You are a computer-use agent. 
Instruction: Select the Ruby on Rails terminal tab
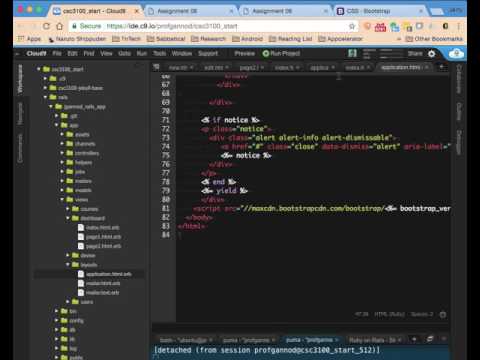pyautogui.click(x=375, y=340)
